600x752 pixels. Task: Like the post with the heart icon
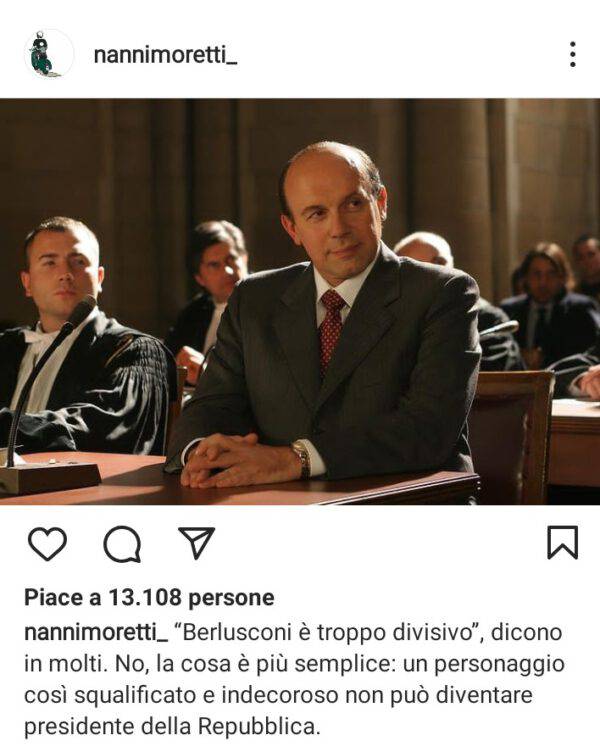(x=47, y=543)
